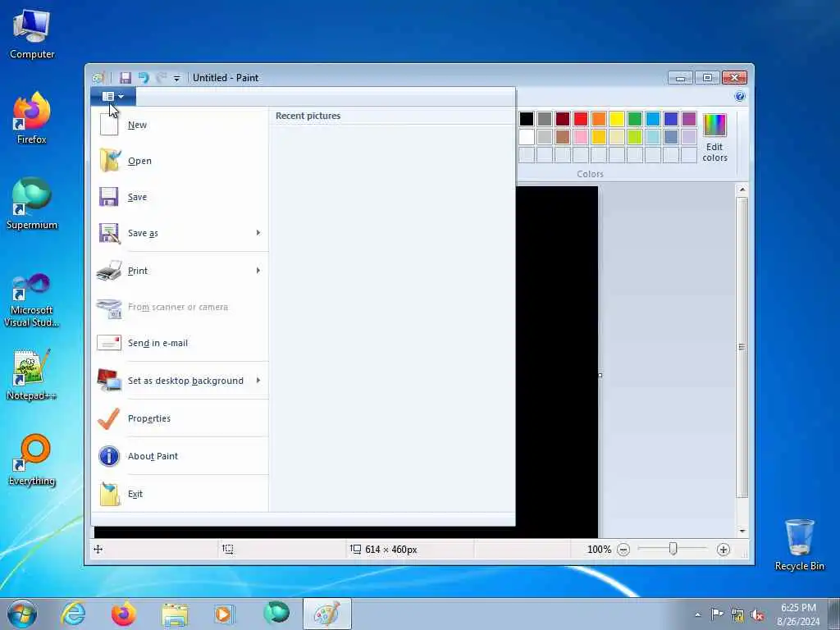The image size is (840, 630).
Task: Choose New from the file menu
Action: coord(180,125)
